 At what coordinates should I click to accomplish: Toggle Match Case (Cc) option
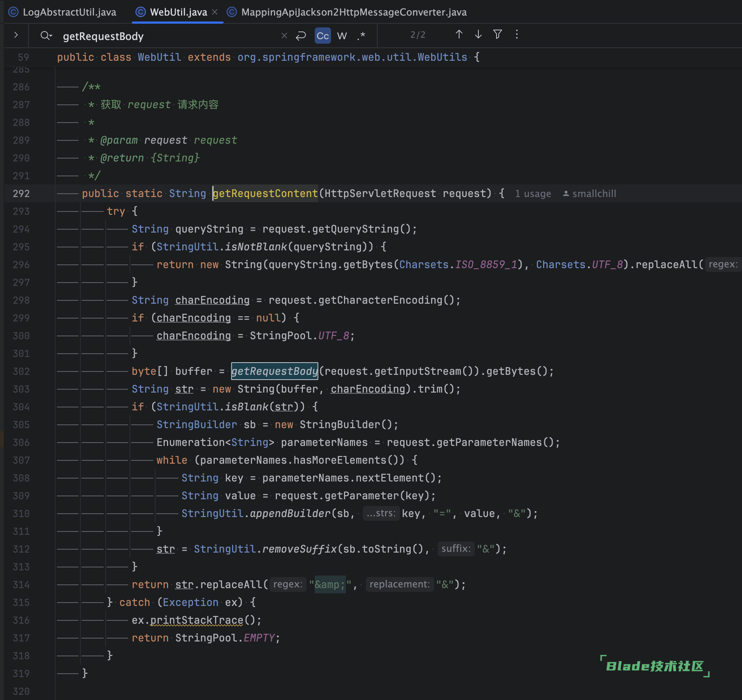click(x=322, y=36)
